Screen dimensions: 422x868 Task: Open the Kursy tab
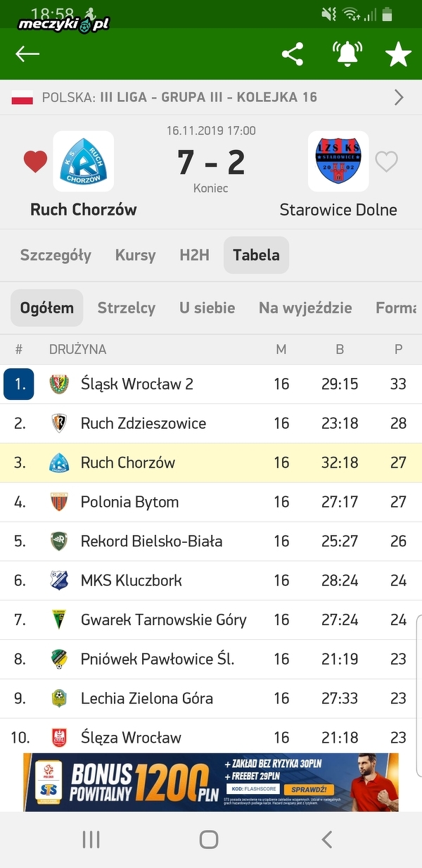point(135,255)
